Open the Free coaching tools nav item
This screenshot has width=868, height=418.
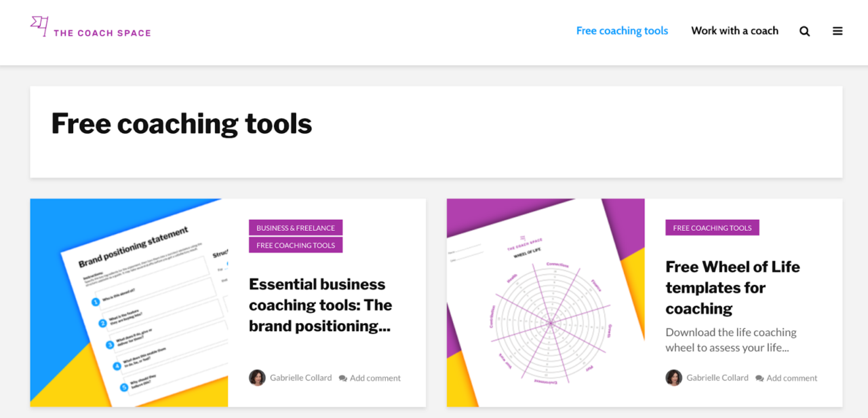pyautogui.click(x=622, y=31)
